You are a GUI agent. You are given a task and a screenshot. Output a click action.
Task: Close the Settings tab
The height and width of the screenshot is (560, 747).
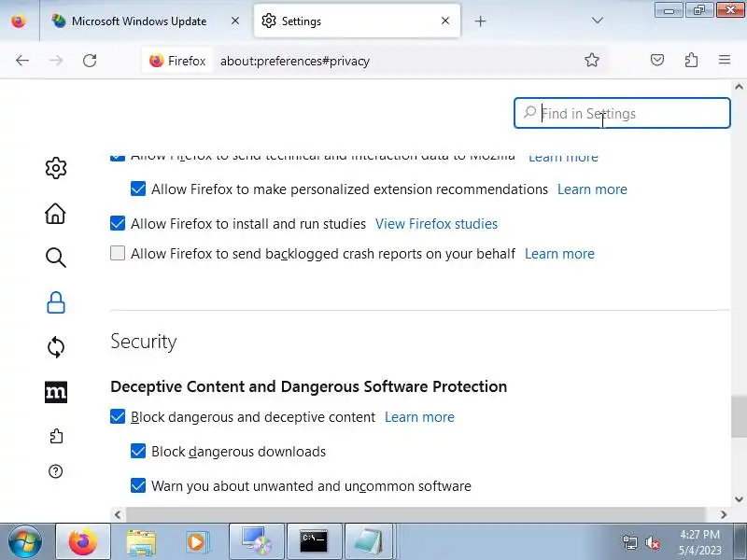(445, 21)
